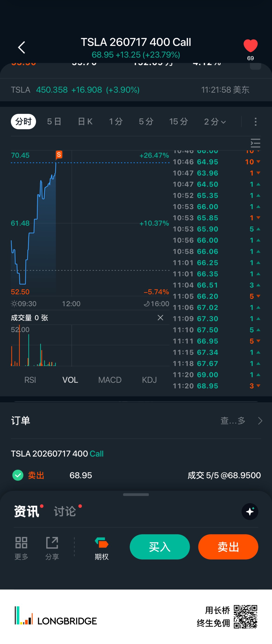The image size is (272, 644).
Task: Open the 期权 options icon
Action: (x=102, y=549)
